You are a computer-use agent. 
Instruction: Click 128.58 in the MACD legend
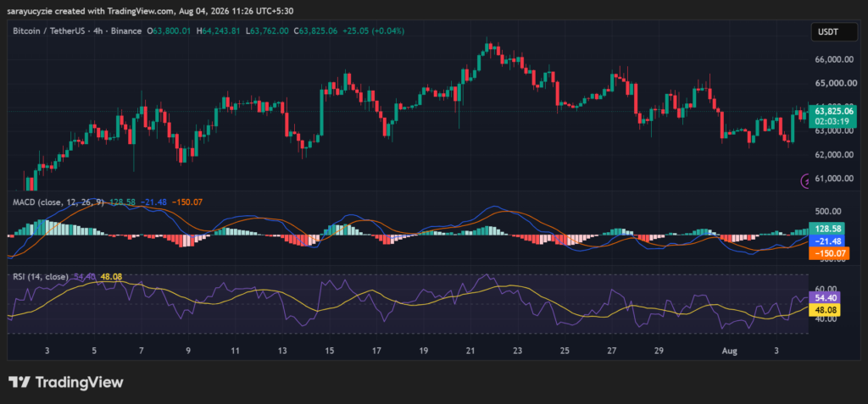click(120, 202)
